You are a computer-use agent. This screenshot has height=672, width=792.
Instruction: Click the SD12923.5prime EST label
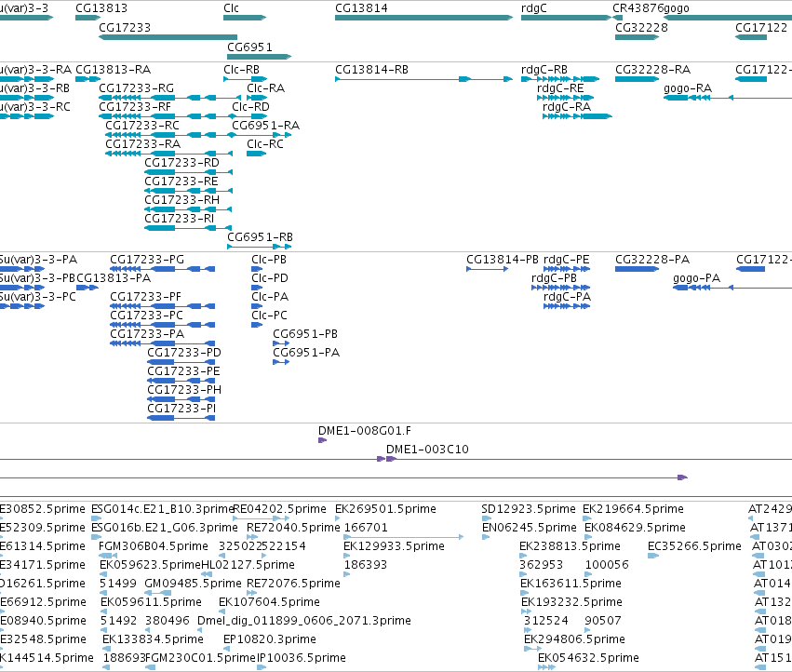click(x=529, y=509)
